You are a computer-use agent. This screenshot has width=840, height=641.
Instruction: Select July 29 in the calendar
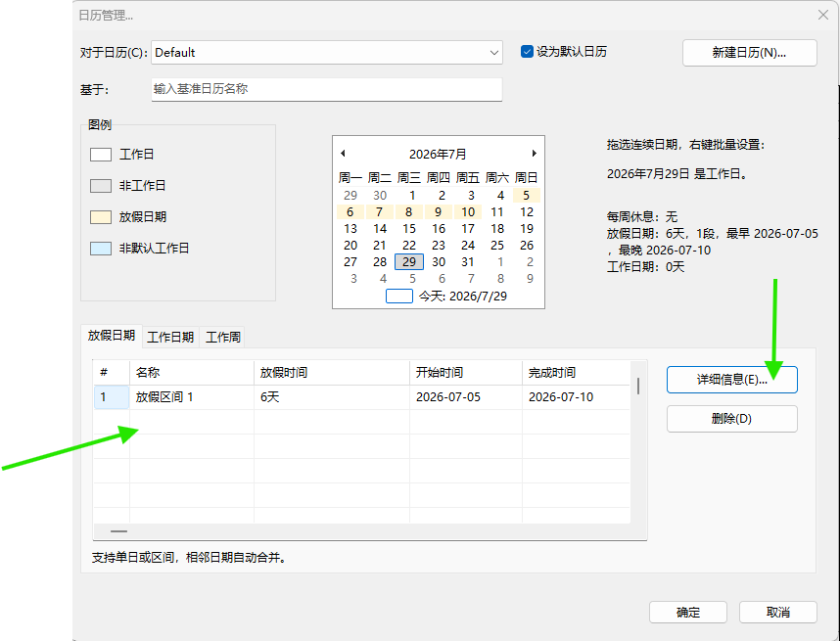click(x=409, y=262)
